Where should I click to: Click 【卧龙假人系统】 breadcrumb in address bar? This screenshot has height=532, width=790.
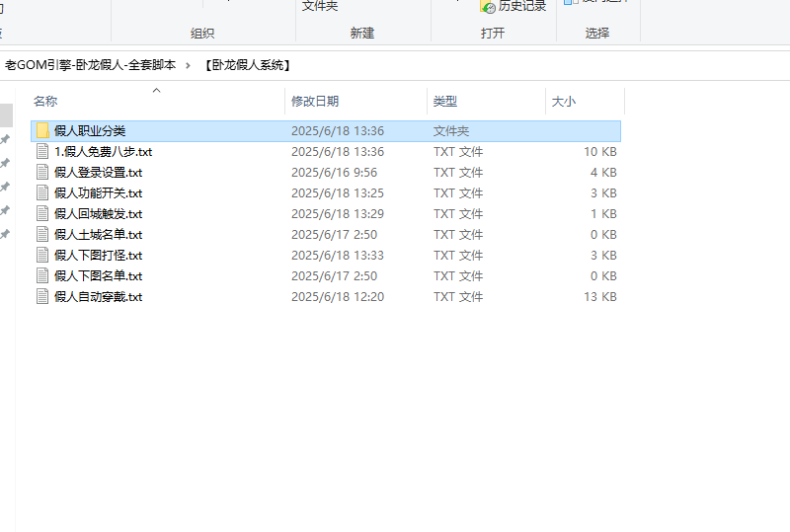247,65
